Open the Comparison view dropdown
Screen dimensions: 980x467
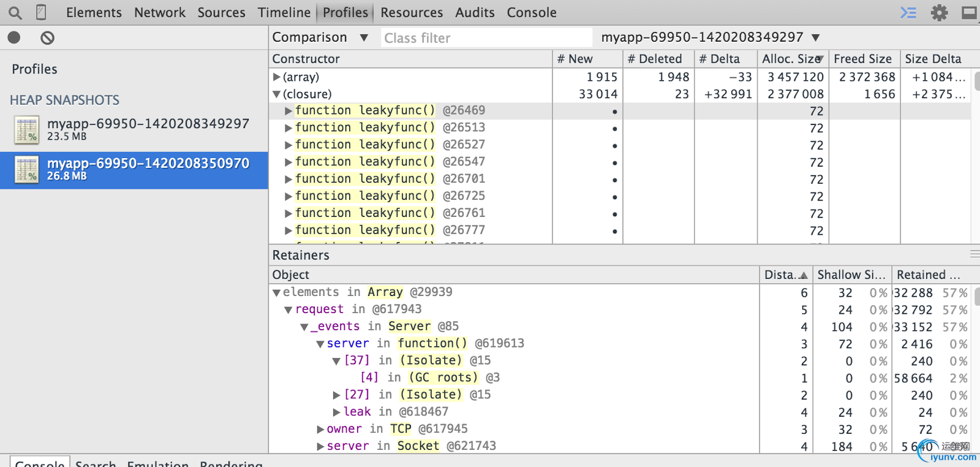tap(320, 37)
